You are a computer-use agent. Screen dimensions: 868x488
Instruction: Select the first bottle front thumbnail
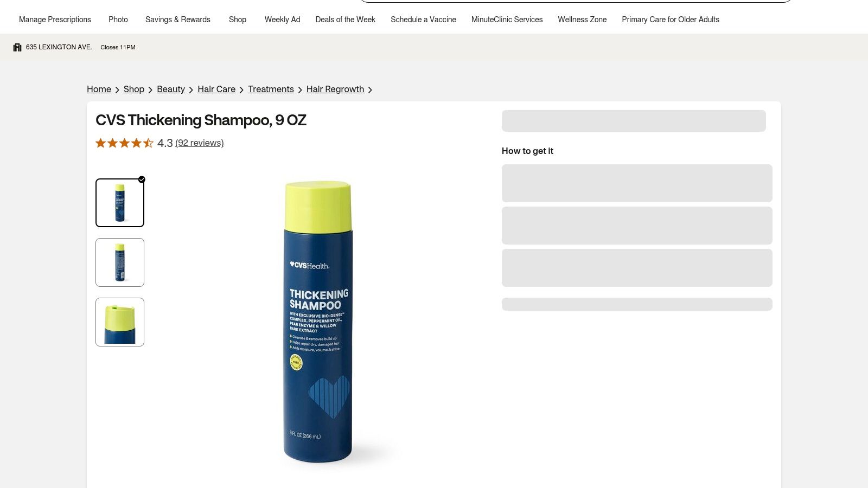120,203
